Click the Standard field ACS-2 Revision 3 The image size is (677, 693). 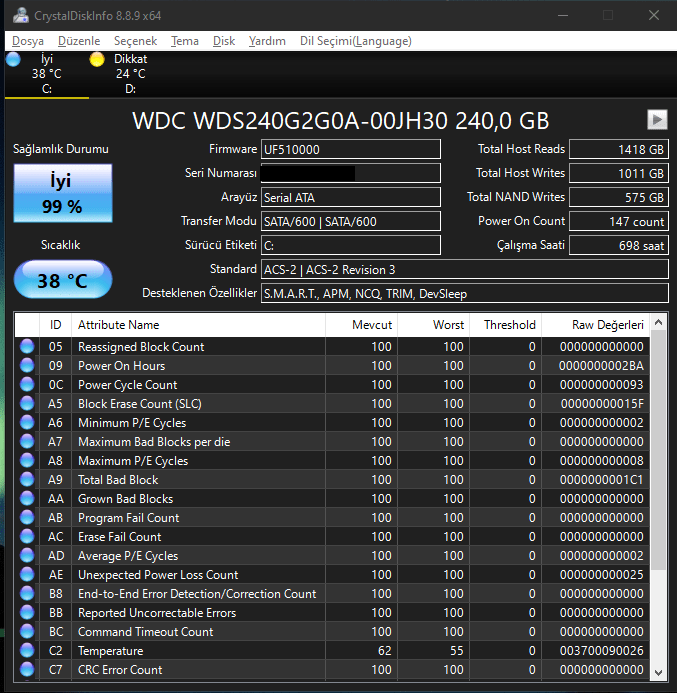464,269
